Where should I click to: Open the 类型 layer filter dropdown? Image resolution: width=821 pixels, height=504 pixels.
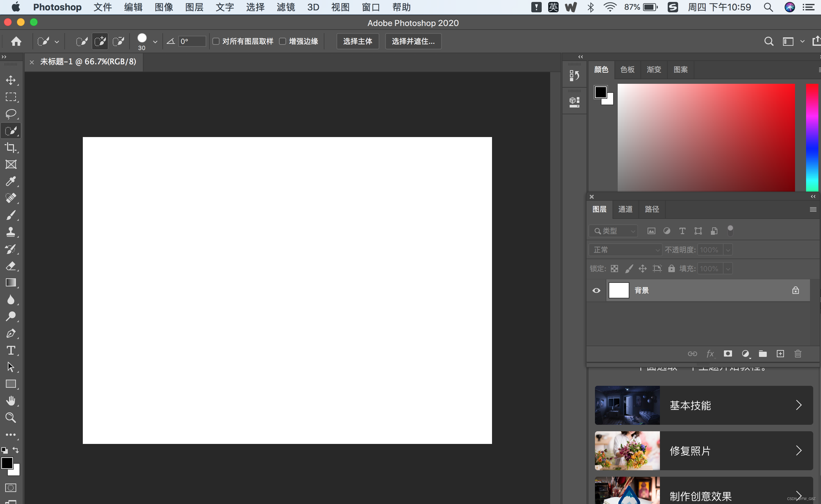click(x=613, y=231)
